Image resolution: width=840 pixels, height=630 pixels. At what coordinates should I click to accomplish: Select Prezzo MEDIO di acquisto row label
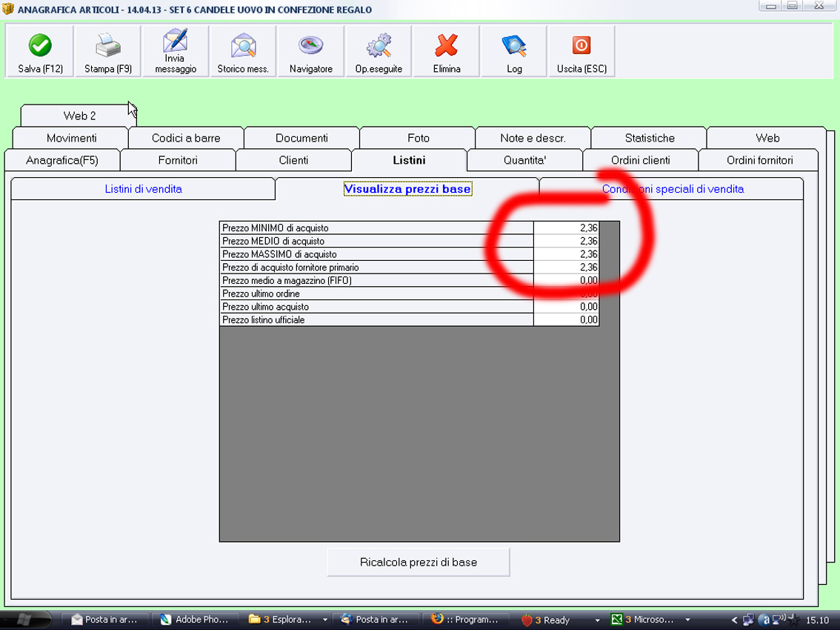(376, 242)
